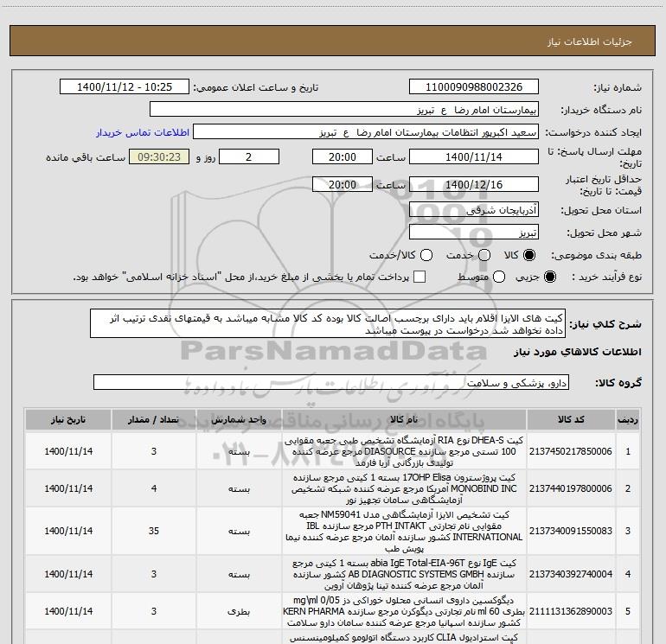Click quantity 4 in row 2
Screen dimensions: 666x644
pos(154,488)
